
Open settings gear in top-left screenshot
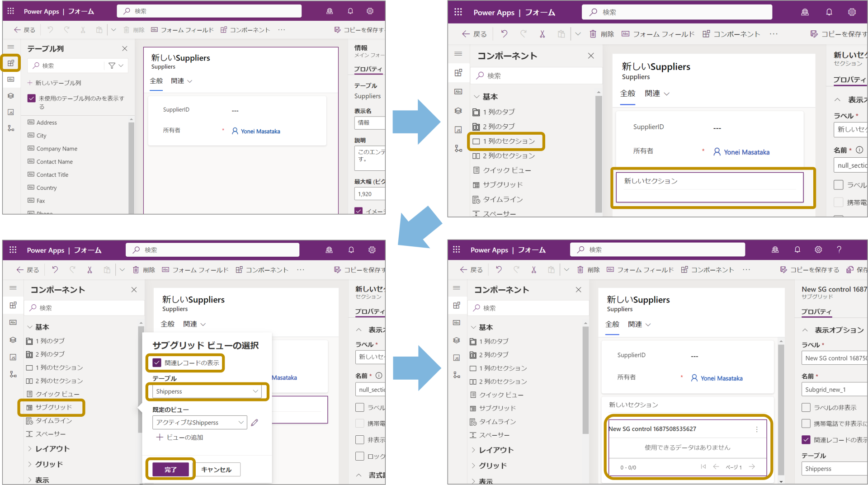[370, 11]
